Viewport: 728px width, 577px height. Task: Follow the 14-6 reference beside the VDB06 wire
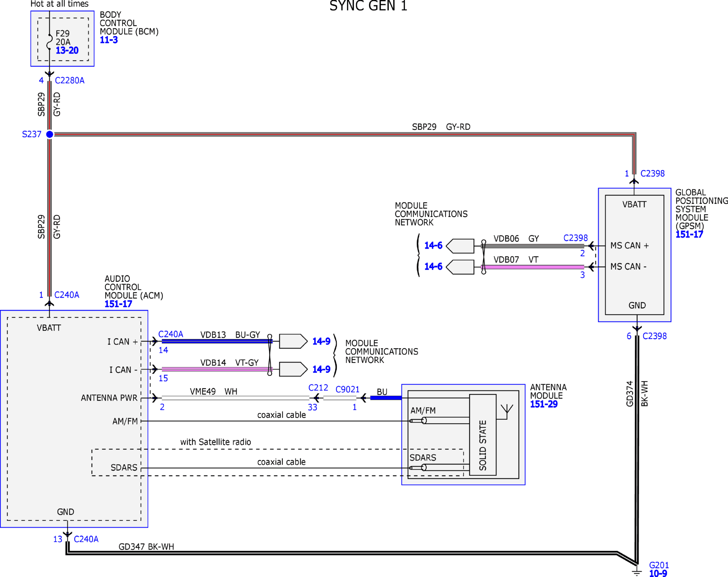coord(433,245)
